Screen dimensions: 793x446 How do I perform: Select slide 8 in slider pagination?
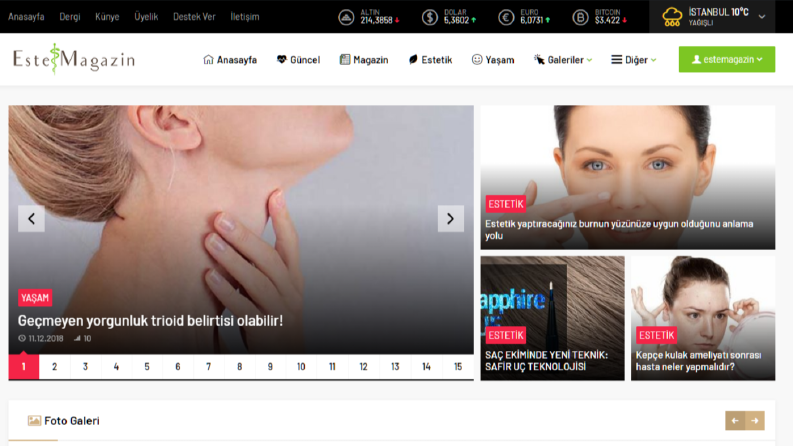point(239,367)
